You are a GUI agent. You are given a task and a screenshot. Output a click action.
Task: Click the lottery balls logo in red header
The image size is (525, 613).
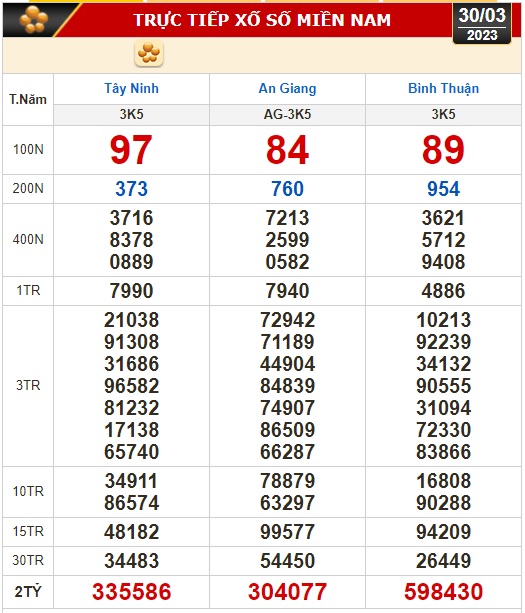click(34, 19)
